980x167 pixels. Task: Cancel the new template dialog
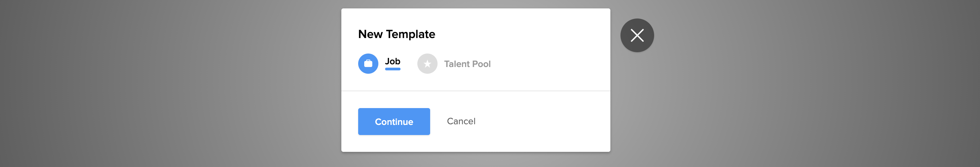(x=461, y=121)
